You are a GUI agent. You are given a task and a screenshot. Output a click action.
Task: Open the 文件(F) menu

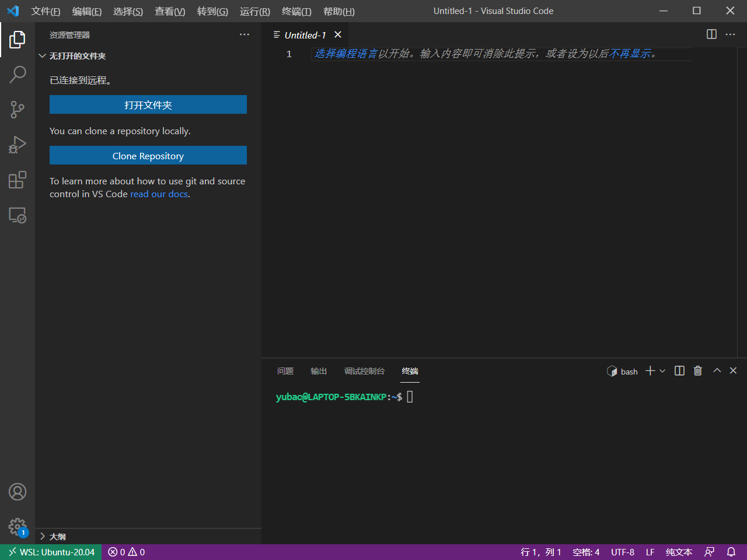(x=46, y=12)
